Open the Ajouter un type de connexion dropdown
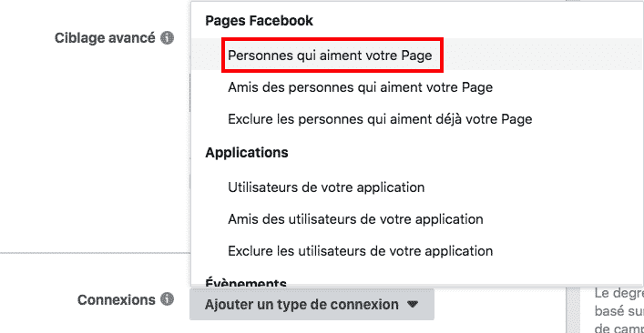Viewport: 644px width, 333px height. [312, 305]
